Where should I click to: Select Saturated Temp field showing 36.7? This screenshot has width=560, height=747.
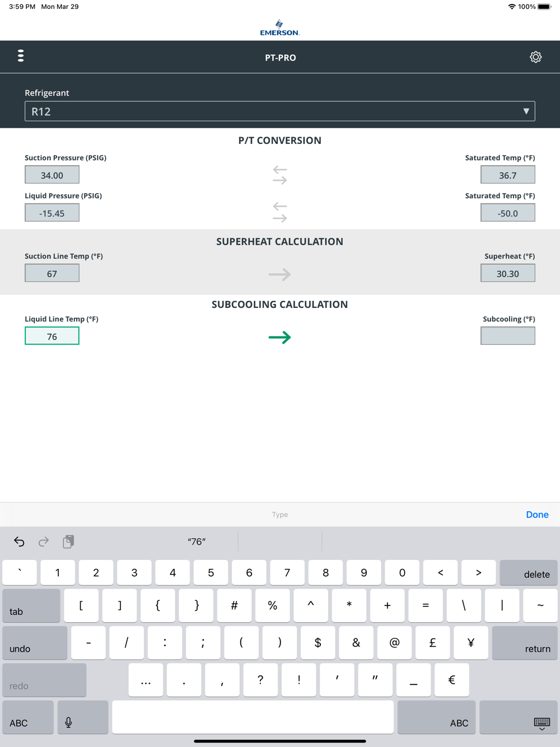tap(508, 175)
